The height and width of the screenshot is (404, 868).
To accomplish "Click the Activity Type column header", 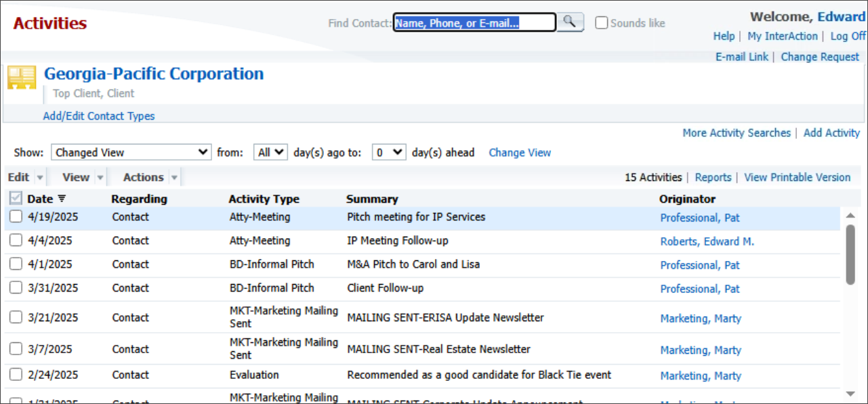I will pos(264,199).
